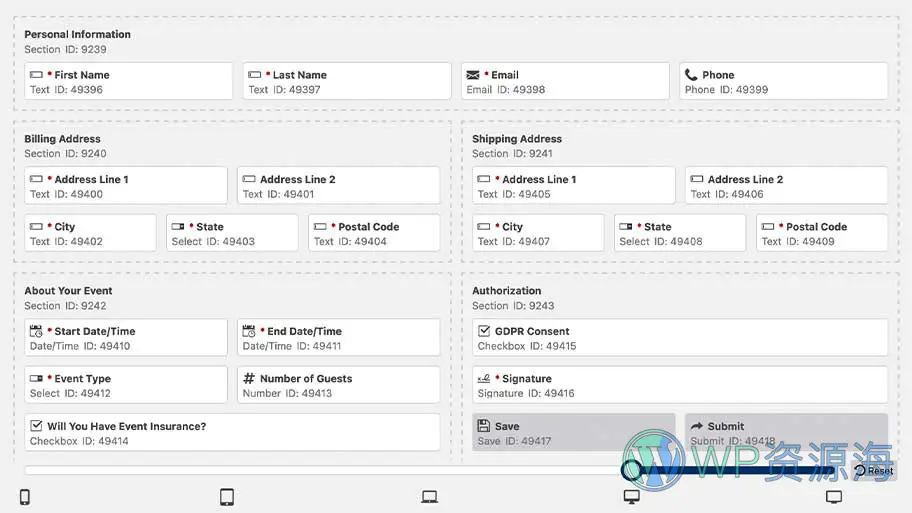Viewport: 912px width, 513px height.
Task: Click Text ID: 49409 shipping postal text
Action: (x=798, y=241)
